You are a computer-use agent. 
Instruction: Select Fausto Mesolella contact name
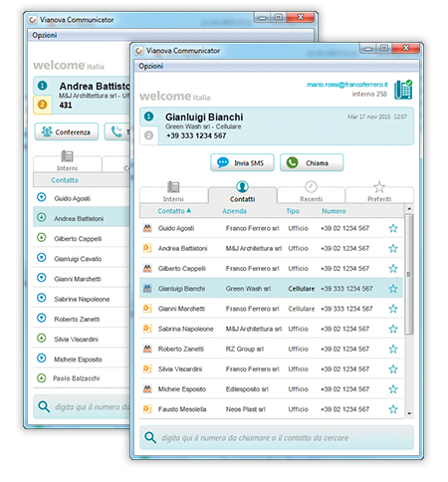click(182, 409)
